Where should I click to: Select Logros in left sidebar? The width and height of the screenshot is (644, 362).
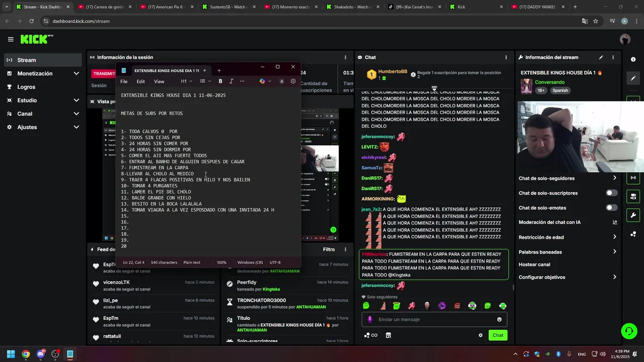coord(43,87)
